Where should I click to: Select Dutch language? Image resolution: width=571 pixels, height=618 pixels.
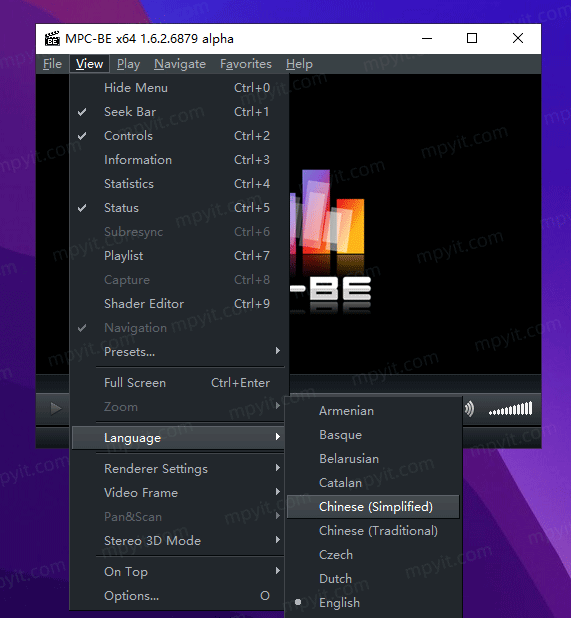click(373, 579)
